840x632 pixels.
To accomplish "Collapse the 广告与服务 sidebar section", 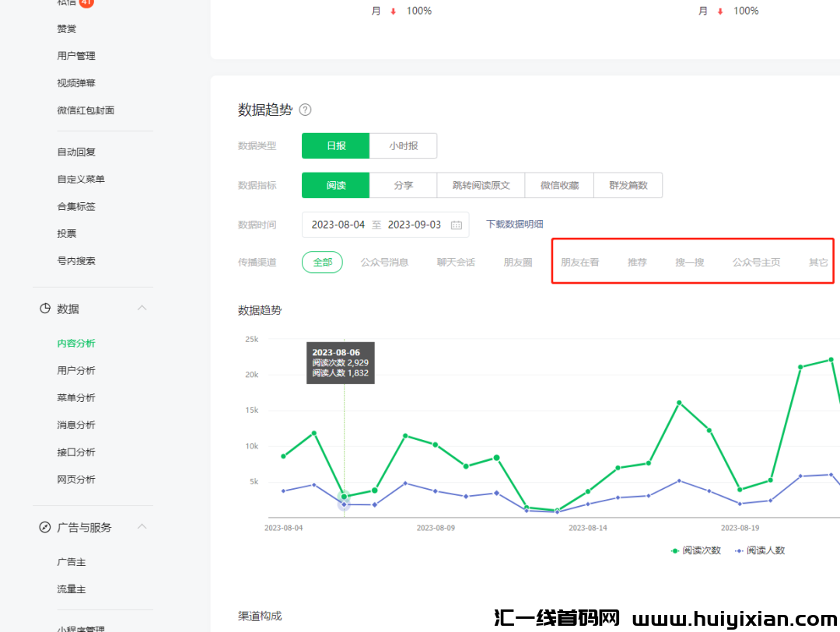I will pos(142,527).
